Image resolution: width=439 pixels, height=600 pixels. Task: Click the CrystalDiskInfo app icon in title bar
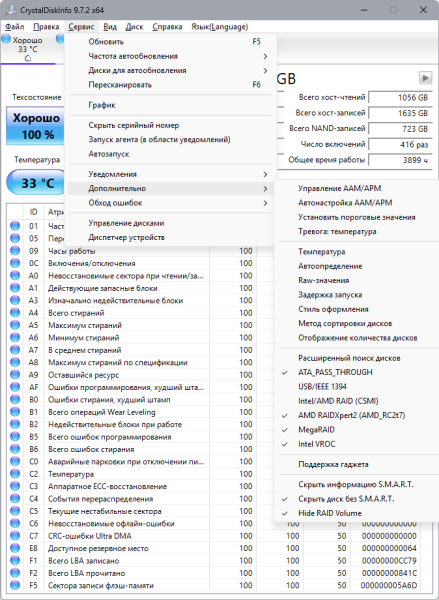11,10
